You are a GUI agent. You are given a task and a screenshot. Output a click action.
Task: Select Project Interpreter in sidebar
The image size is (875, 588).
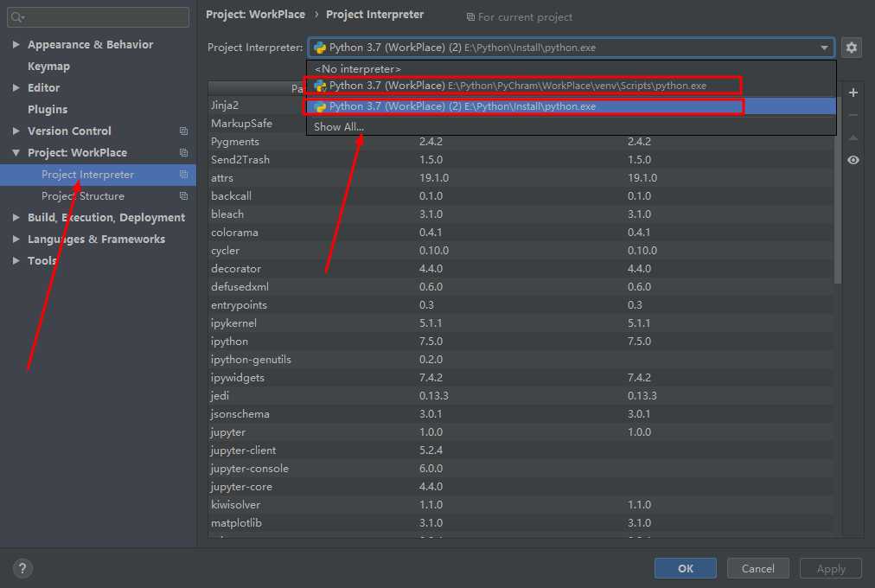tap(98, 175)
